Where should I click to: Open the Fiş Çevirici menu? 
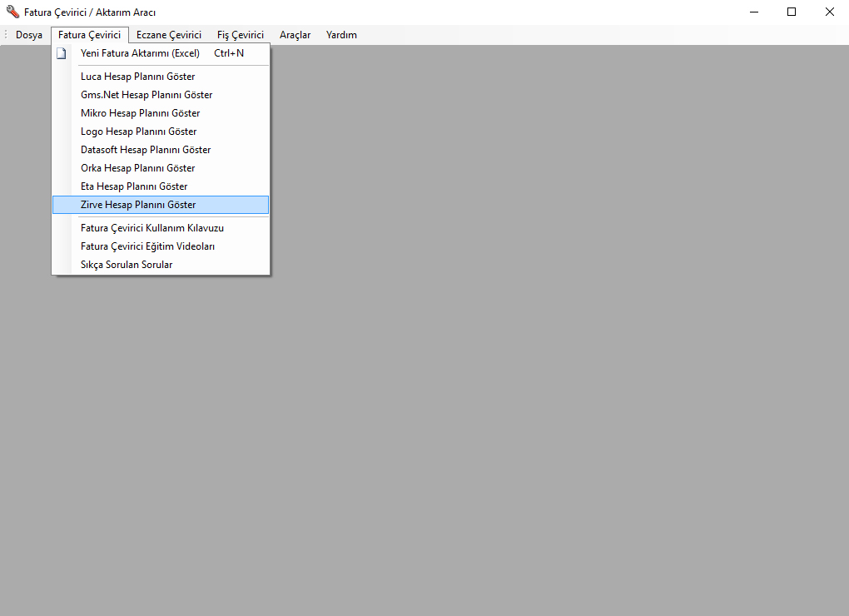(x=241, y=35)
